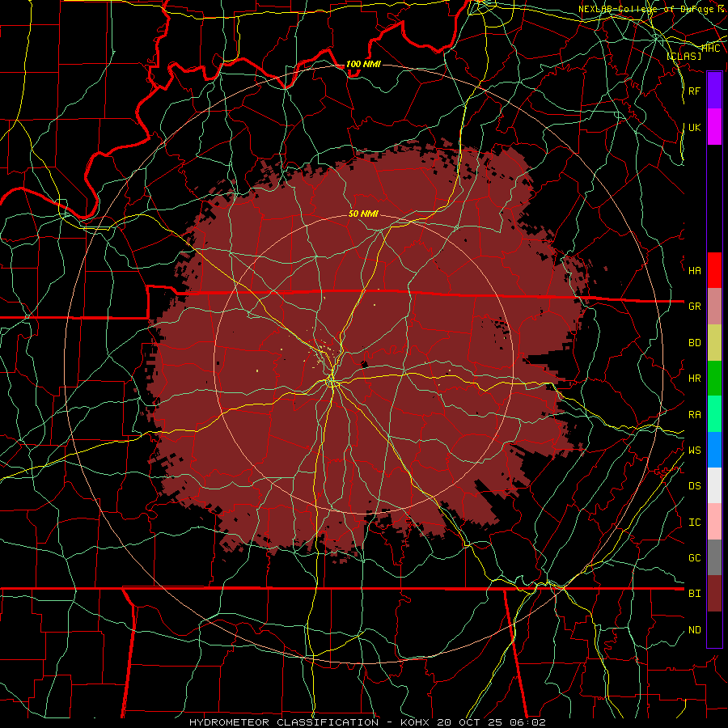Viewport: 728px width, 728px height.
Task: Select the blue WS legend swatch
Action: pyautogui.click(x=714, y=450)
